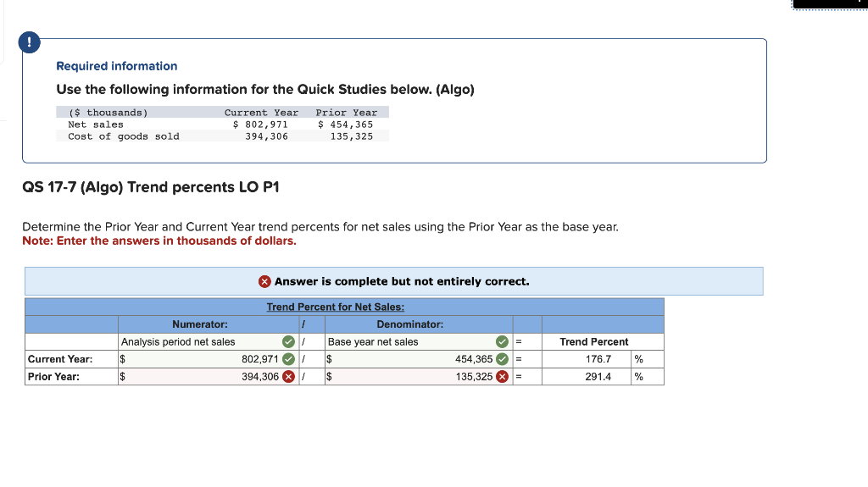This screenshot has height=487, width=868.
Task: Click the red note about thousands of dollars
Action: (x=159, y=241)
